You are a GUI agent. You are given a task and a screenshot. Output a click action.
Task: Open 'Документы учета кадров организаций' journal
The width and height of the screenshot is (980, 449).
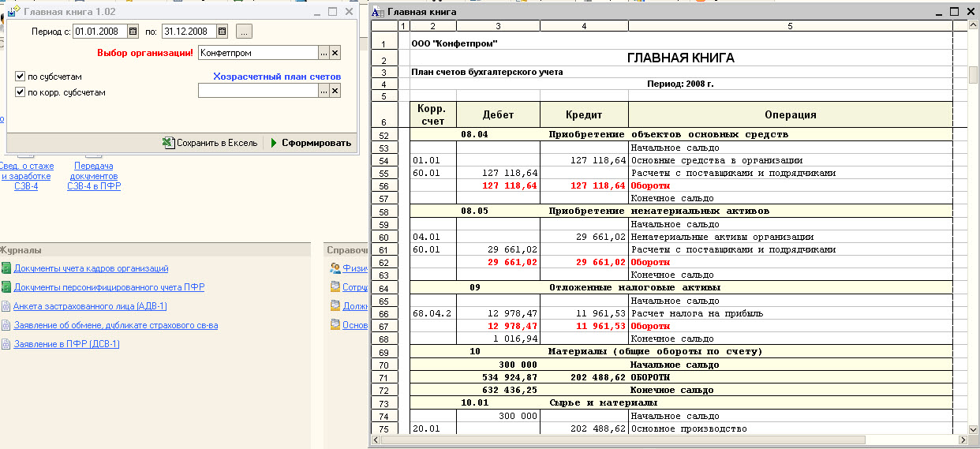click(x=91, y=268)
